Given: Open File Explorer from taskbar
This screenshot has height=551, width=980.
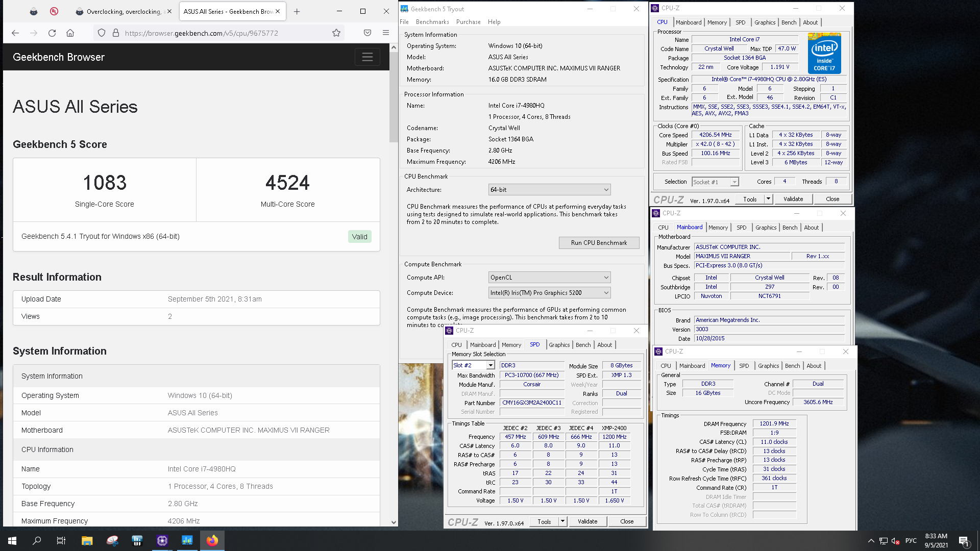Looking at the screenshot, I should [x=87, y=541].
